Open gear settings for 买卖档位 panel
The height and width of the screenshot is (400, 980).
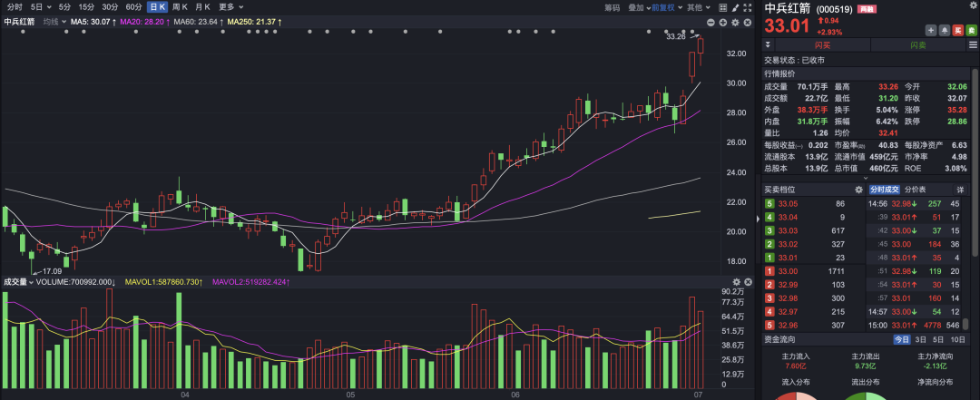click(x=858, y=190)
